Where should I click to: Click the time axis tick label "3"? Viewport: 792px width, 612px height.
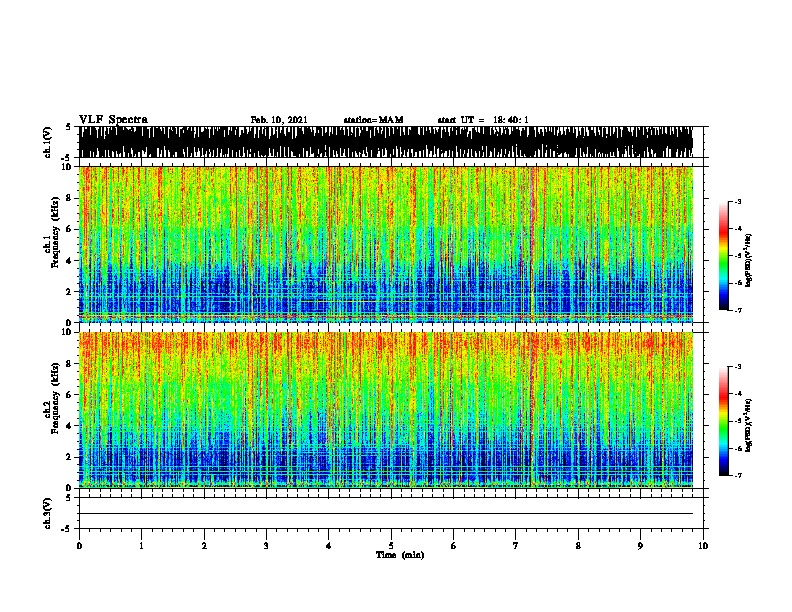266,546
